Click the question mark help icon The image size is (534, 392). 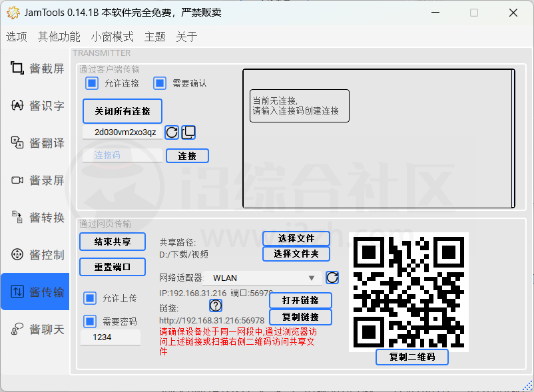(216, 305)
